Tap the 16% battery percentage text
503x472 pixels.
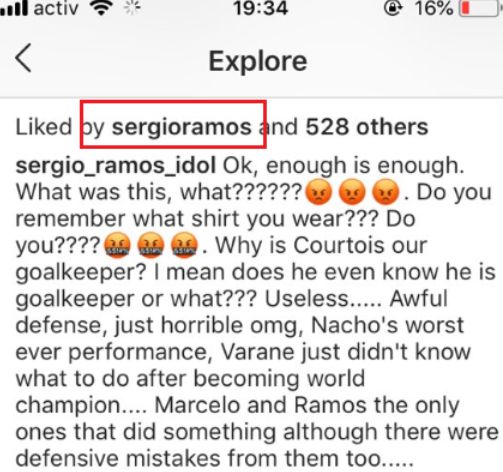434,8
